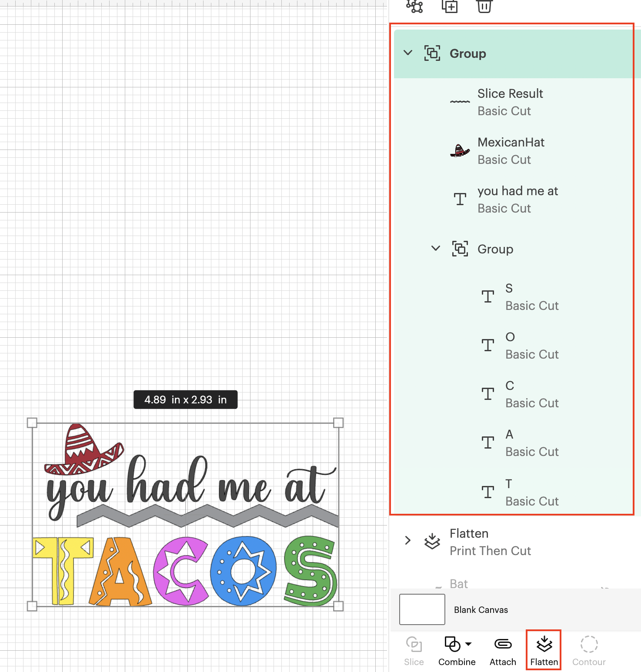Collapse the top-level Group chevron
Viewport: 641px width, 672px height.
click(408, 53)
